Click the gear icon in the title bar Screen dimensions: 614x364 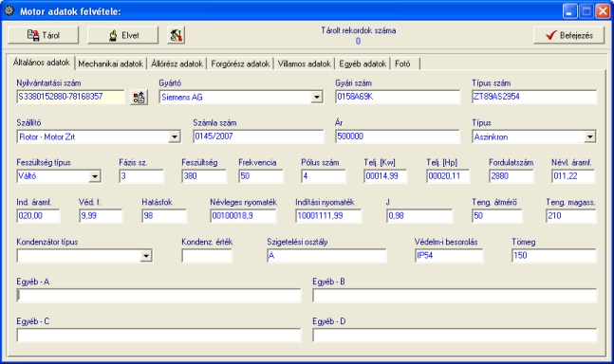tap(9, 11)
